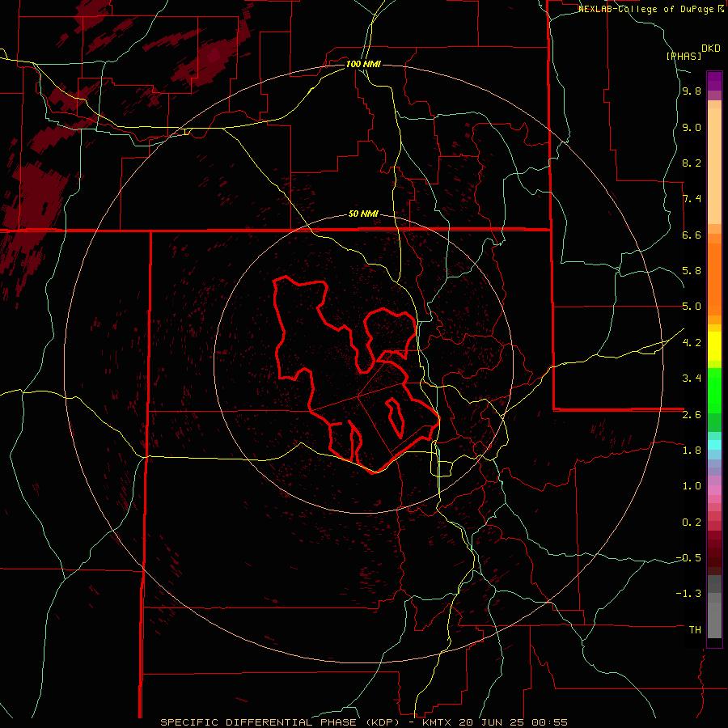The width and height of the screenshot is (728, 728).
Task: Click the 00:55 timestamp
Action: (x=551, y=722)
